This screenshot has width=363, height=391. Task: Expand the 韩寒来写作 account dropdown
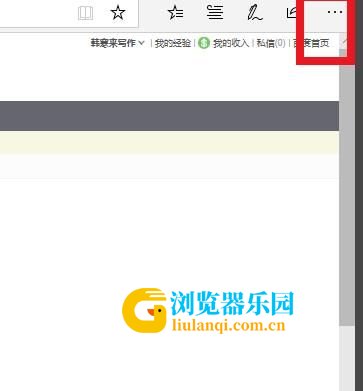(117, 43)
